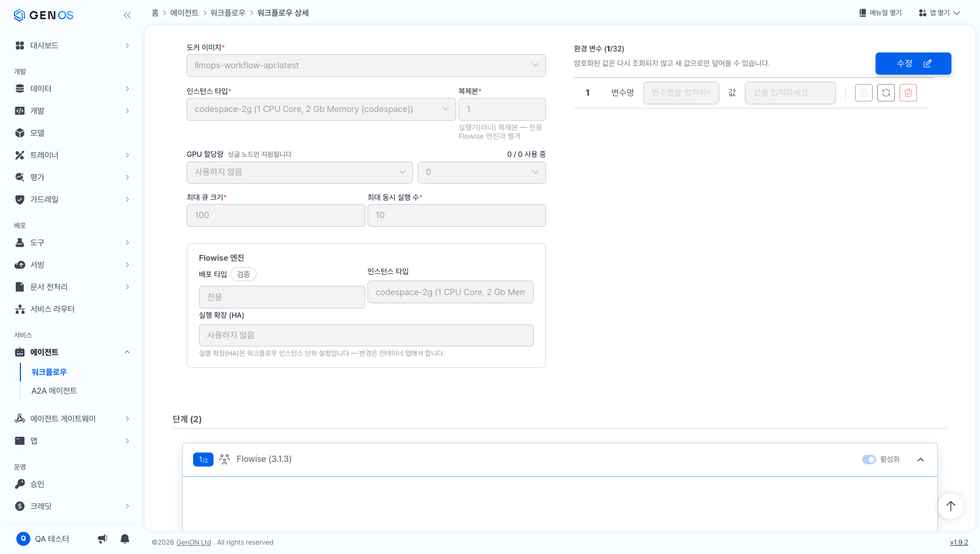Collapse the sidebar with double-chevron icon
This screenshot has height=554, width=980.
(x=127, y=15)
